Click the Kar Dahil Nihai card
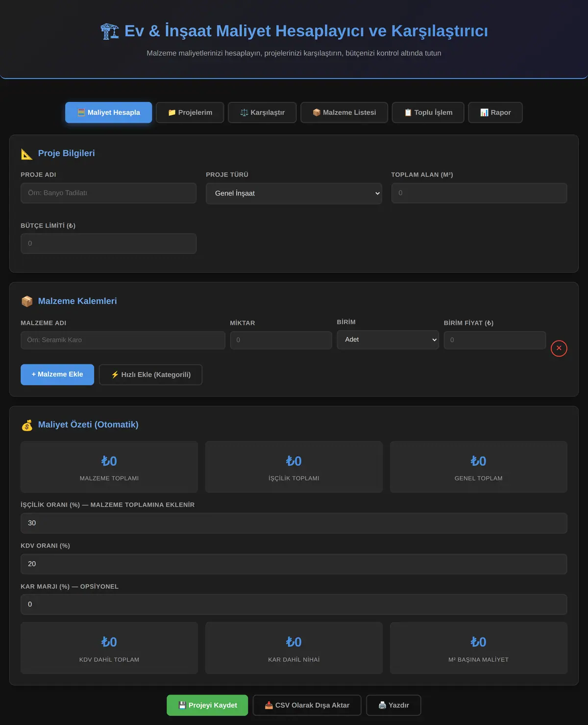The image size is (588, 725). coord(294,648)
